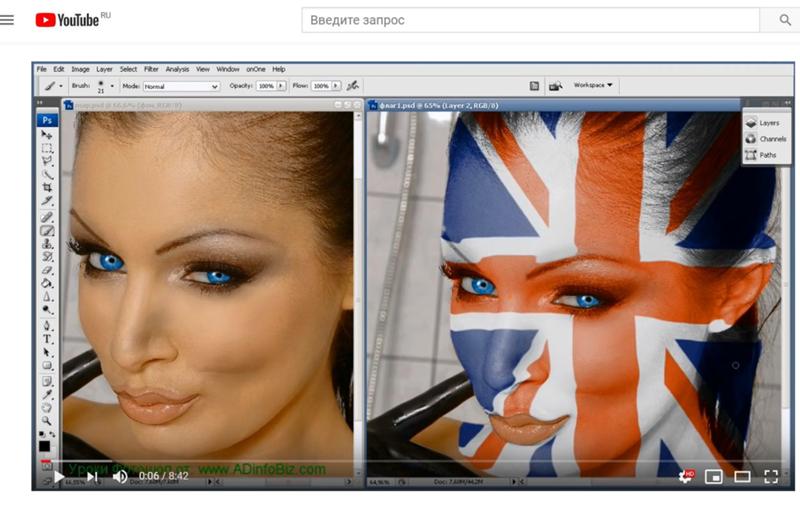Open the onOne menu
Viewport: 800px width, 506px height.
256,69
